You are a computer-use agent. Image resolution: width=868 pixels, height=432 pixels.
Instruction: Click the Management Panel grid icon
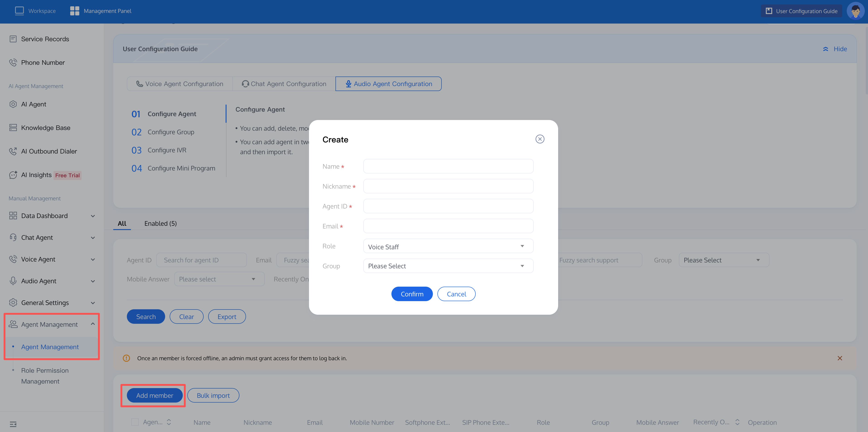(75, 11)
